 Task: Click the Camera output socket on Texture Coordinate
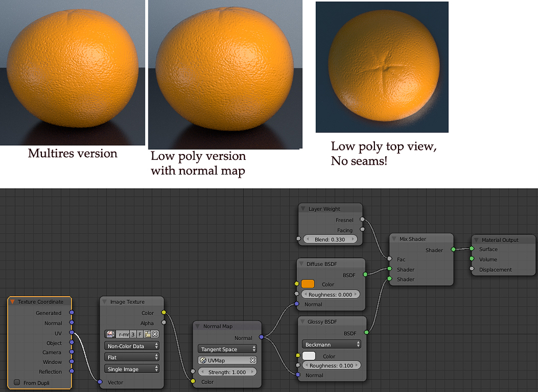(x=72, y=352)
